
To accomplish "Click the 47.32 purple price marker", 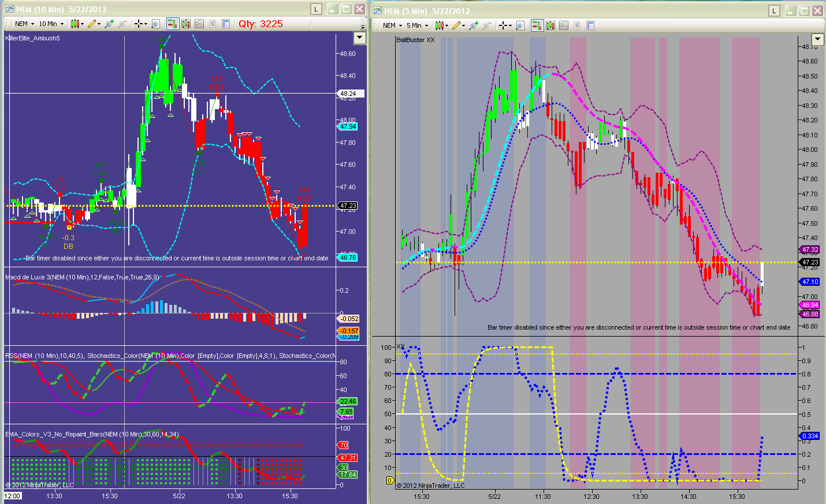I will click(x=810, y=250).
